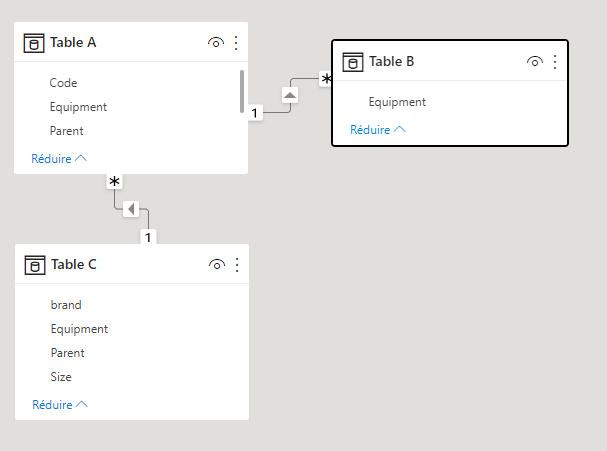
Task: Toggle visibility eye of Table A
Action: click(216, 43)
